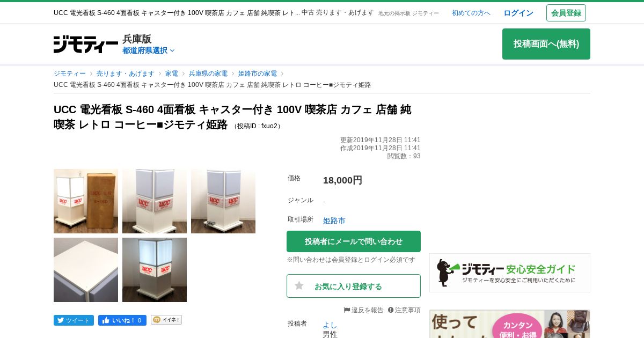Open first thumbnail with cardboard box

(86, 201)
